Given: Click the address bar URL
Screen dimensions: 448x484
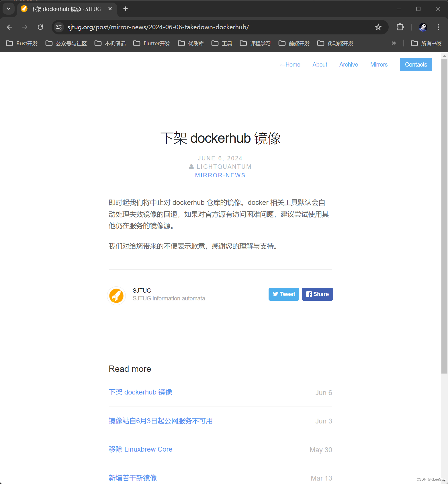Looking at the screenshot, I should click(158, 27).
